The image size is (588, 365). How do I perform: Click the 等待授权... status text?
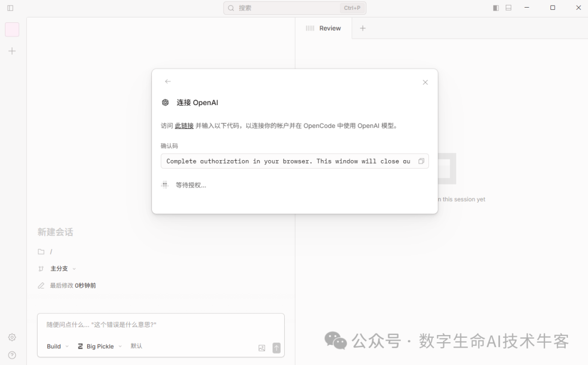pos(191,185)
